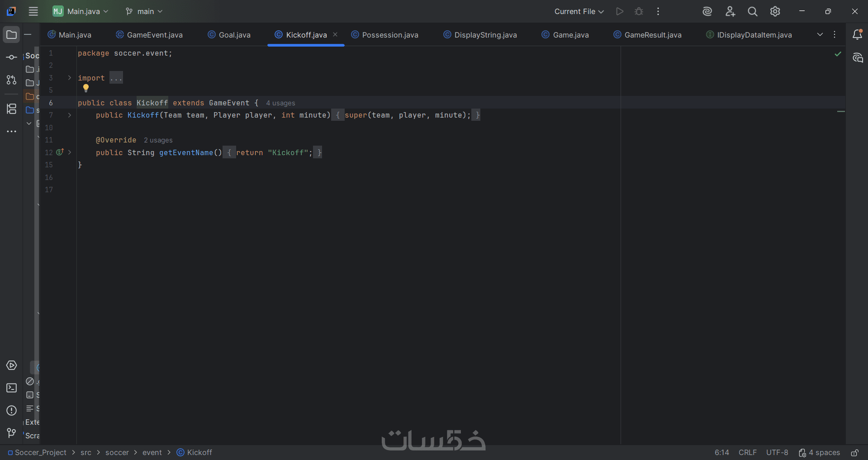This screenshot has height=460, width=868.
Task: Debug the current file
Action: [x=639, y=11]
